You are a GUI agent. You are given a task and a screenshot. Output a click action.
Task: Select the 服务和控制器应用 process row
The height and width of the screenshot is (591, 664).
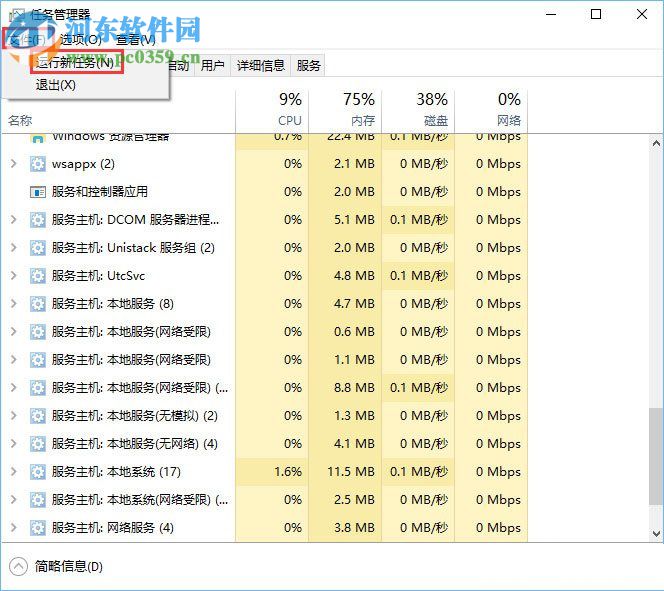265,192
